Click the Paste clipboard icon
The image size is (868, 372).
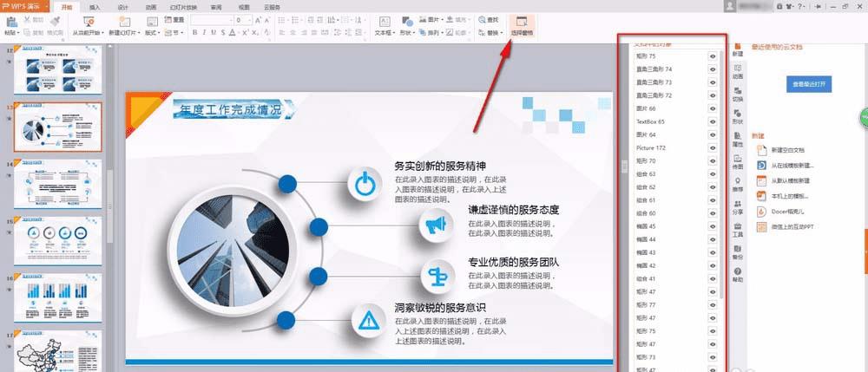(x=11, y=22)
